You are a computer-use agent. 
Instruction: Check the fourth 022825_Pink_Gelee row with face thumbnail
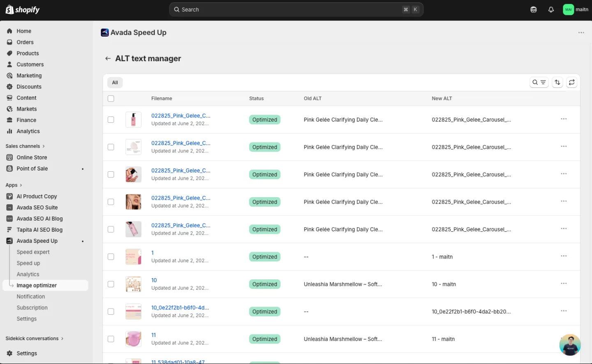111,202
